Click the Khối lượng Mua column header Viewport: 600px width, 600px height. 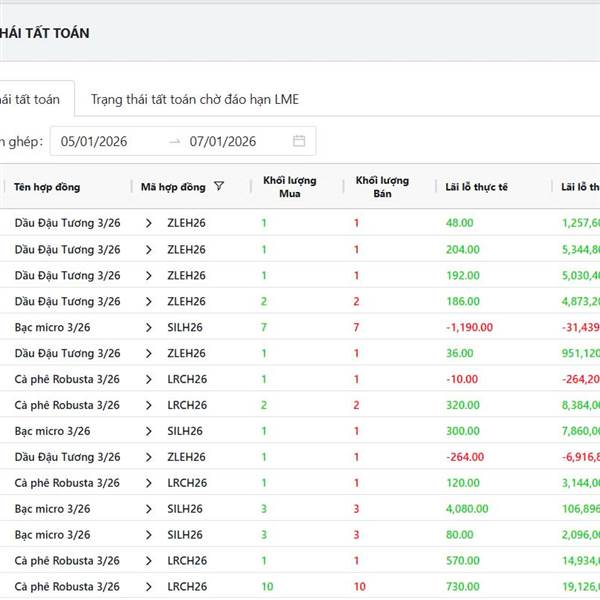tap(289, 187)
